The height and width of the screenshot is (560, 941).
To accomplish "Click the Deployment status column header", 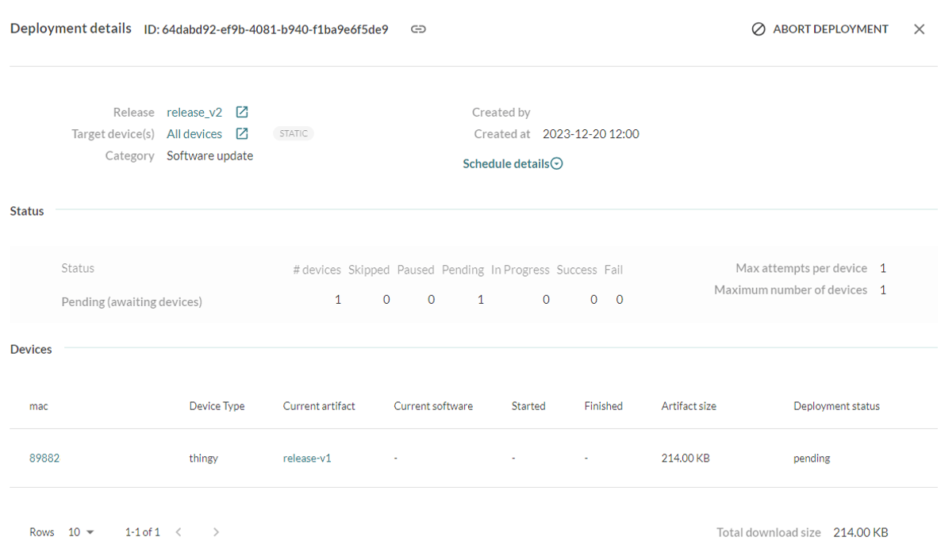I will click(836, 406).
